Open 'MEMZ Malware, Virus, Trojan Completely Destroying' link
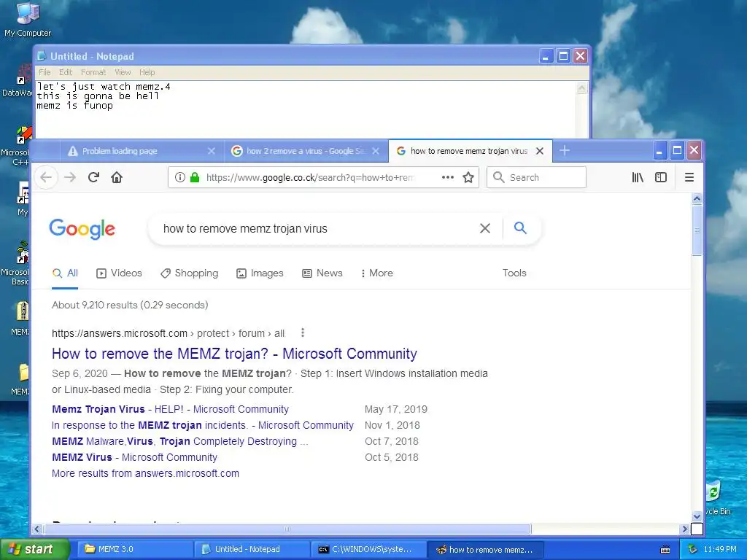 [180, 441]
